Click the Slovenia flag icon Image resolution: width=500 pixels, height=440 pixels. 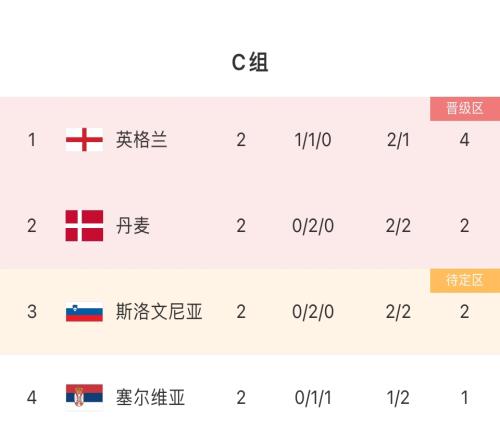click(84, 312)
